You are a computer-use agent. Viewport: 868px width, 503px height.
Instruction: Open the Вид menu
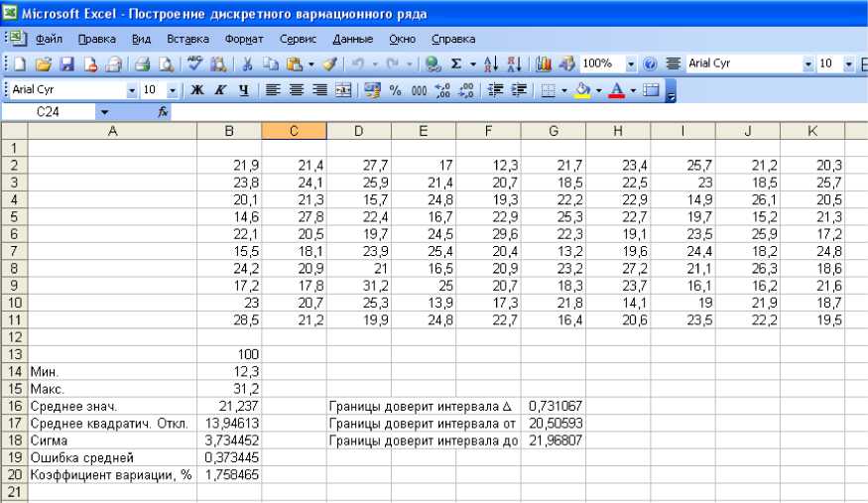141,40
